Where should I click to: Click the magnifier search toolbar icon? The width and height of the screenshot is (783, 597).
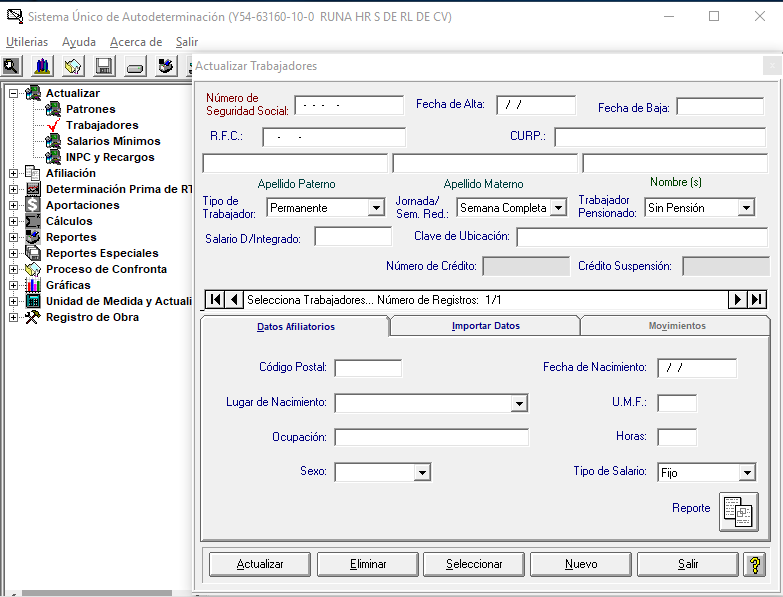click(11, 66)
